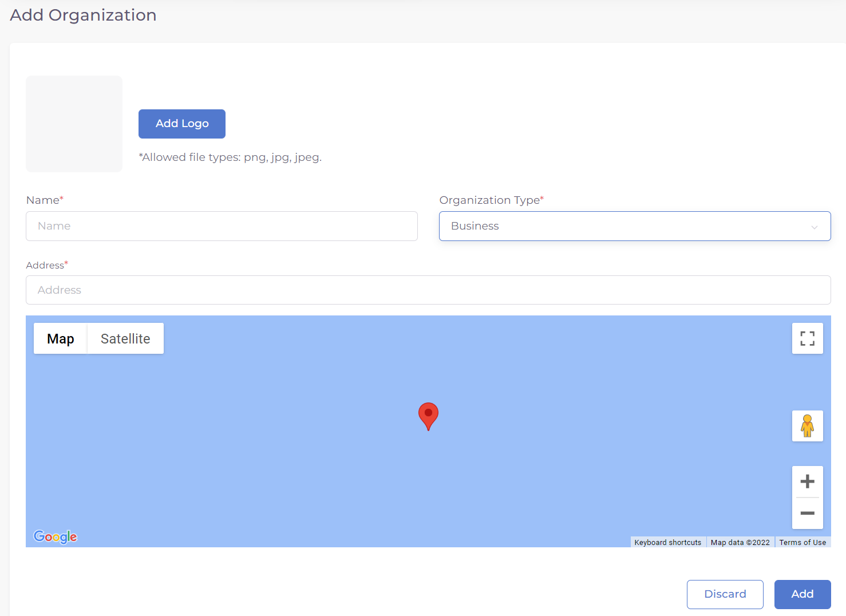Click the red location marker pin
The height and width of the screenshot is (616, 846).
pos(428,416)
